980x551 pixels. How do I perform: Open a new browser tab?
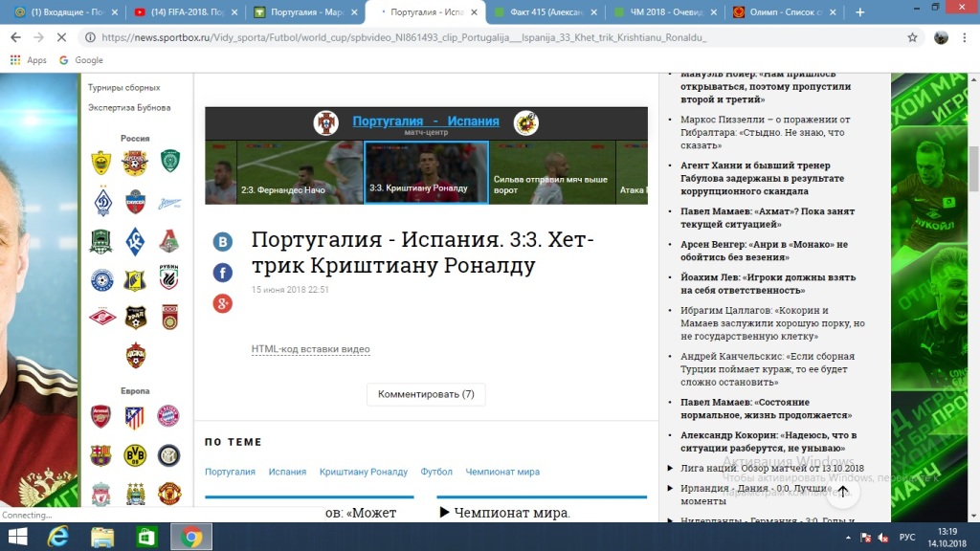pyautogui.click(x=860, y=11)
